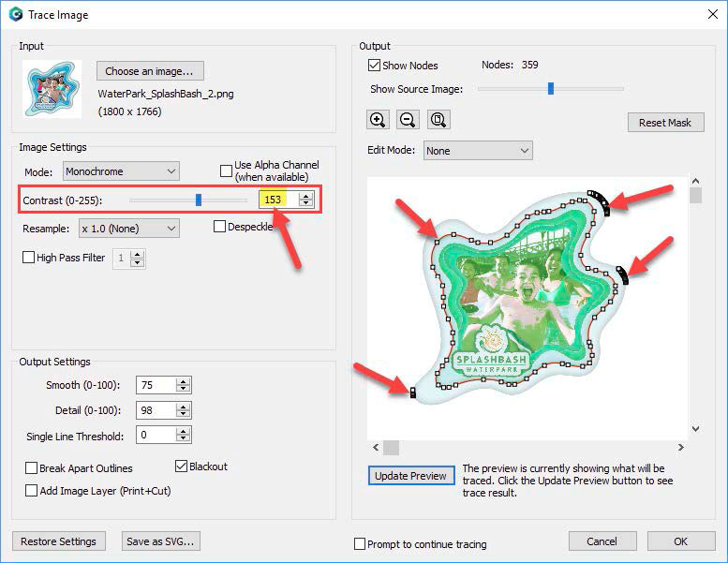Screen dimensions: 728x563
Task: Click the Reset Mask button
Action: 666,123
